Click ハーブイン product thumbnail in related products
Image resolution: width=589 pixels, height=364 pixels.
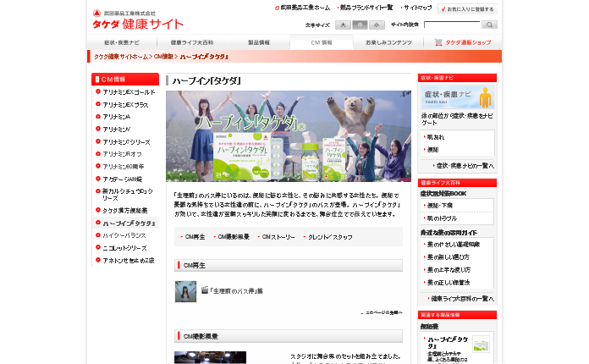pos(482,344)
